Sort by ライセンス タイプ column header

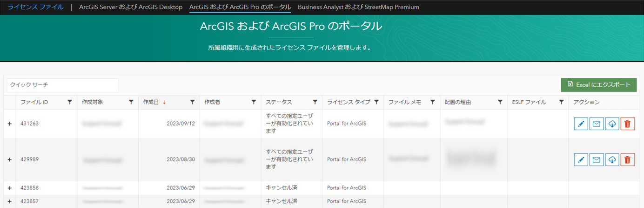coord(349,102)
